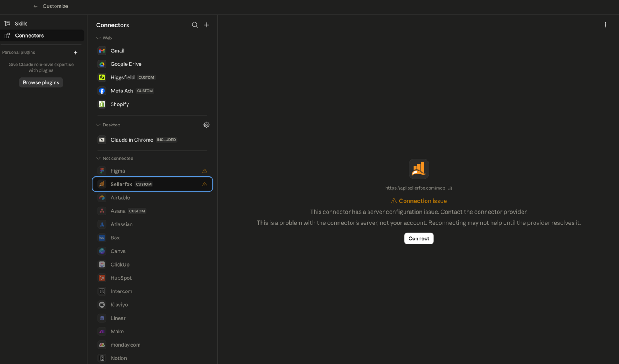
Task: Select the Claude in Chrome icon
Action: click(102, 140)
